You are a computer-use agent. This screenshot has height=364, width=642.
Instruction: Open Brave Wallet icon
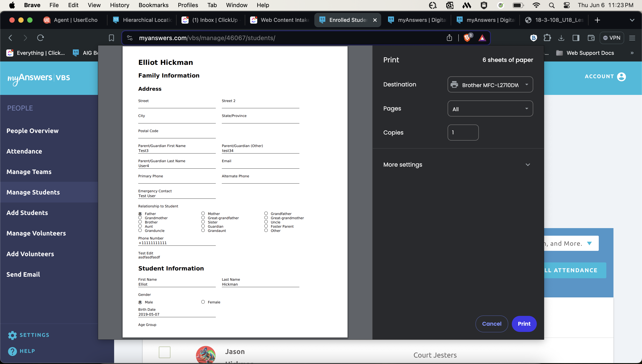(x=591, y=38)
